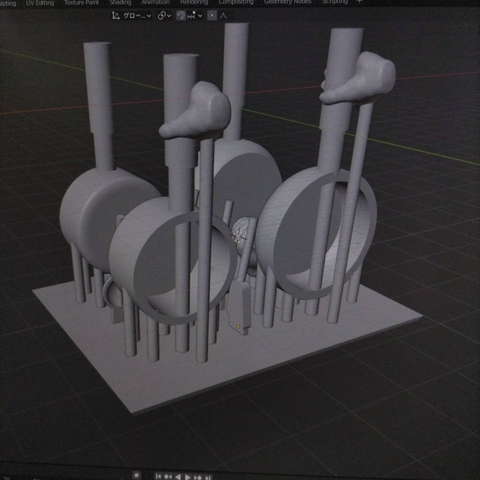Add a new workspace with the plus icon
This screenshot has width=480, height=480.
click(359, 2)
